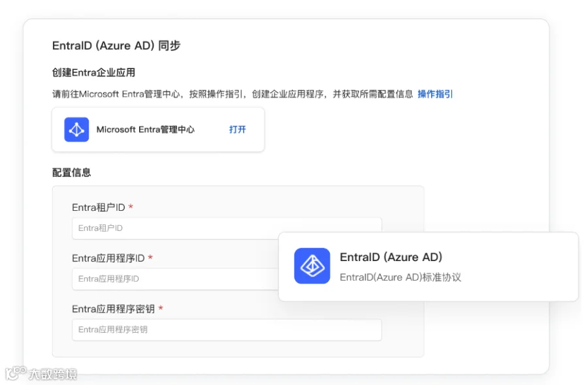Open the 操作指引 link
The height and width of the screenshot is (385, 588).
[x=435, y=94]
